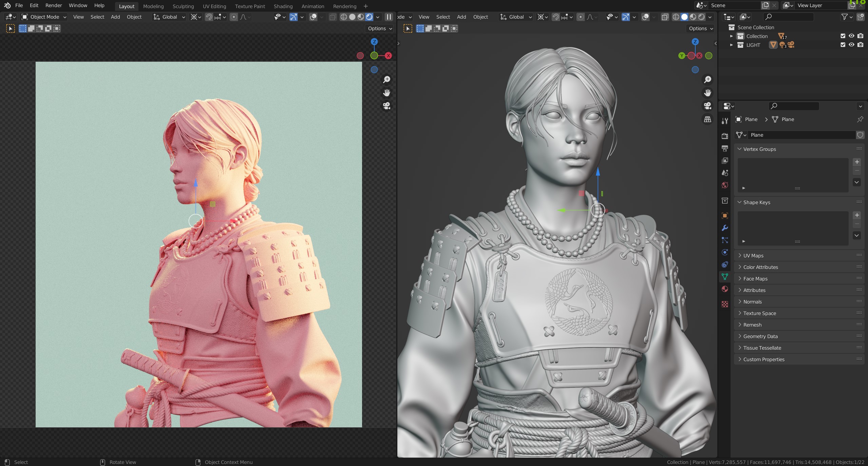The width and height of the screenshot is (868, 466).
Task: Toggle perspective/orthographic grid icon in right viewport
Action: 707,119
